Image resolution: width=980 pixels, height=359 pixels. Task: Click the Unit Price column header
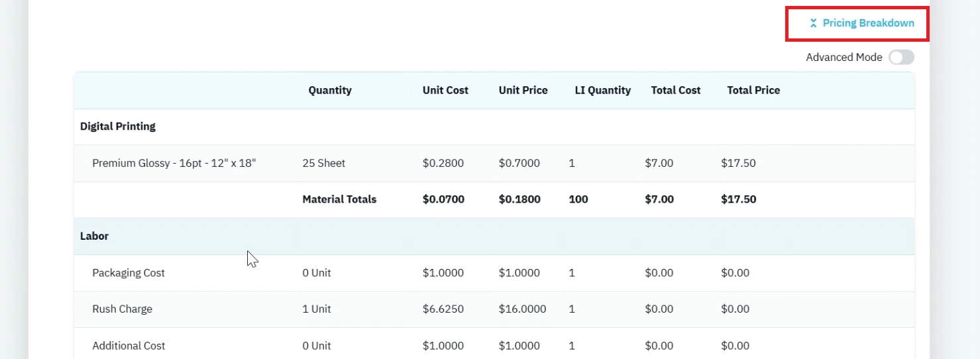click(523, 90)
